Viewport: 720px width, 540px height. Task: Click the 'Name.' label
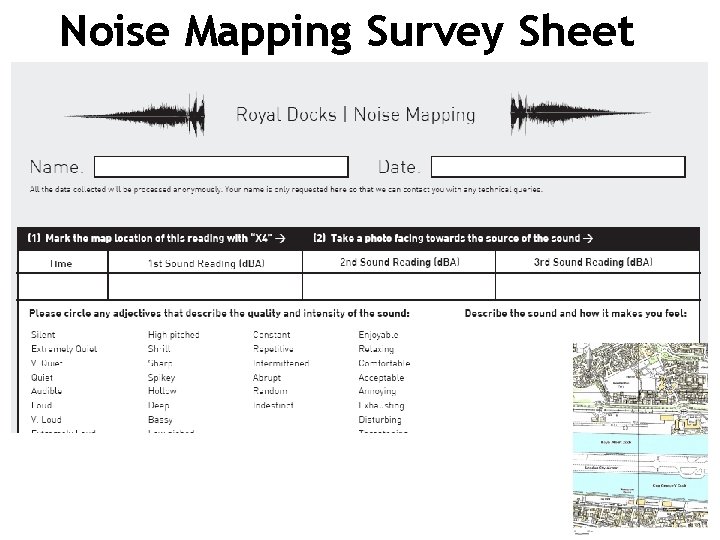pyautogui.click(x=56, y=167)
